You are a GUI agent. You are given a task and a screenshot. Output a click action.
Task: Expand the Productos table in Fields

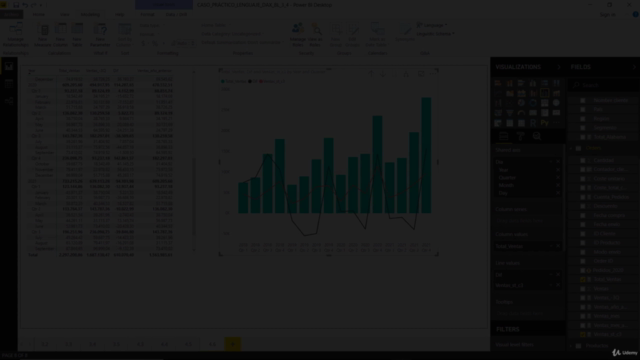tap(571, 346)
